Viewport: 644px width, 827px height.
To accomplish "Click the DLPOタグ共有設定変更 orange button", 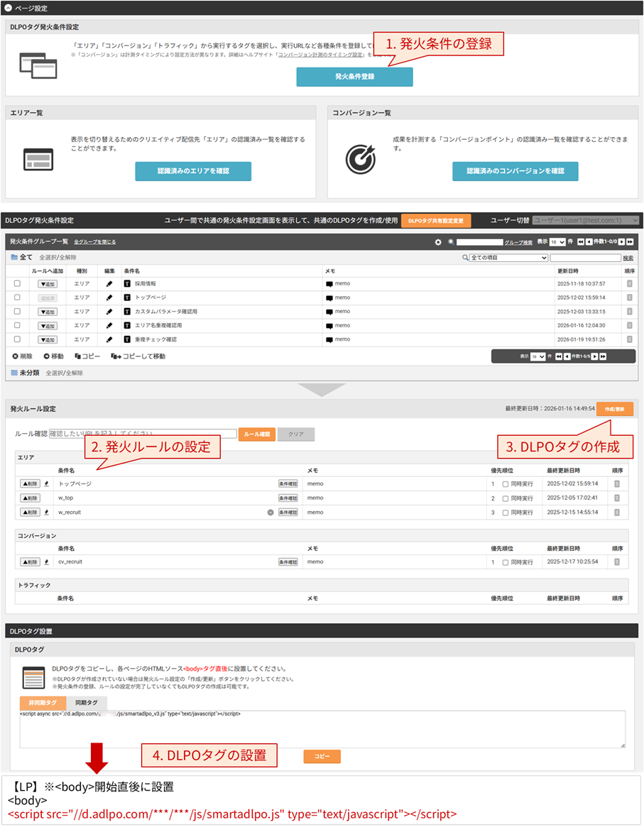I will [x=436, y=221].
